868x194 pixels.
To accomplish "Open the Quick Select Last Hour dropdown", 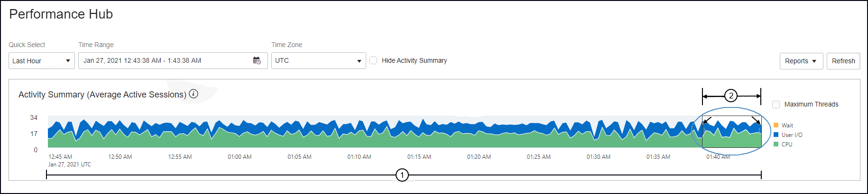I will point(41,61).
